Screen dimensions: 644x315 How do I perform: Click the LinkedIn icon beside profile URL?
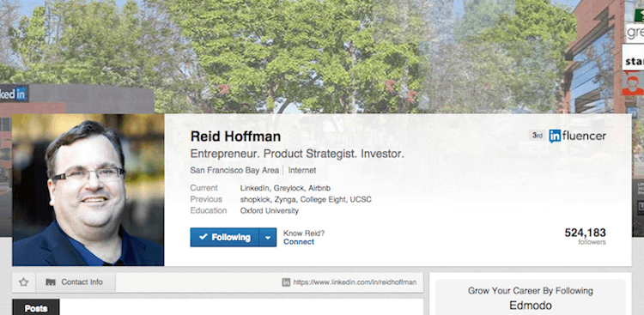286,282
